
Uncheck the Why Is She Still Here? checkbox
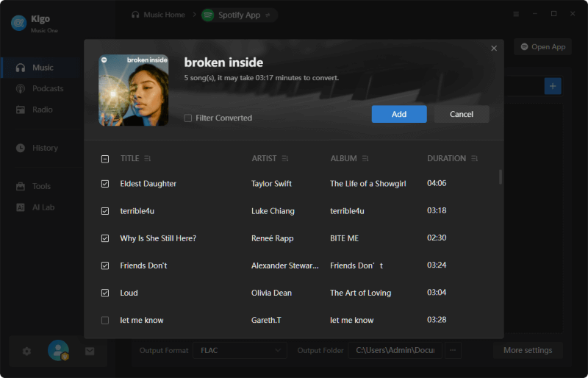pos(105,238)
